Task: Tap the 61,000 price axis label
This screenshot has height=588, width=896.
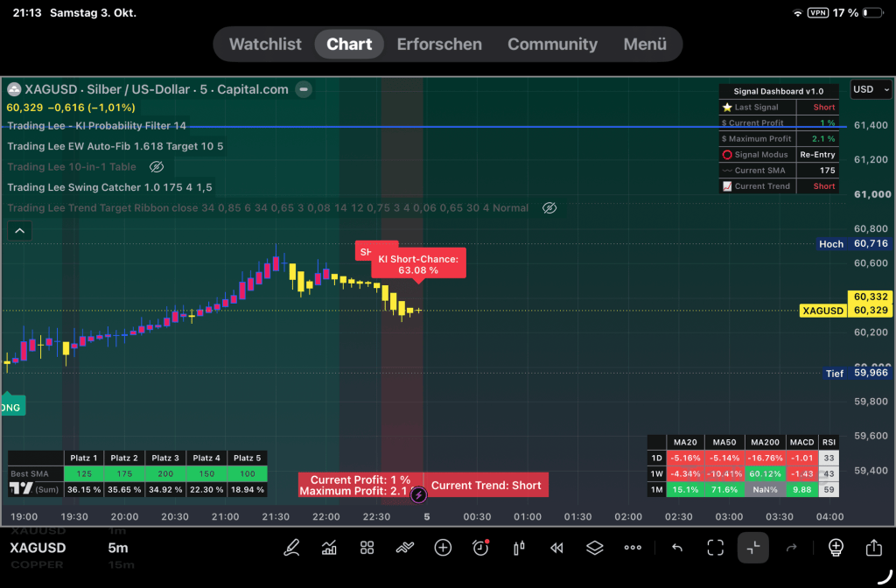Action: (x=872, y=194)
